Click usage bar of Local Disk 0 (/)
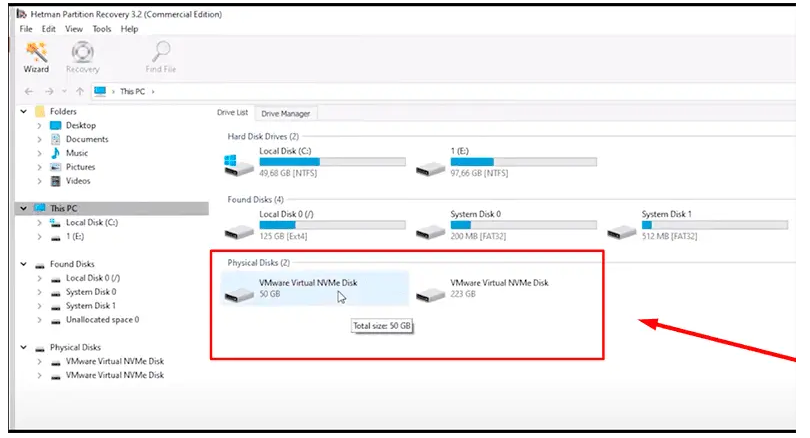The width and height of the screenshot is (810, 438). [332, 225]
